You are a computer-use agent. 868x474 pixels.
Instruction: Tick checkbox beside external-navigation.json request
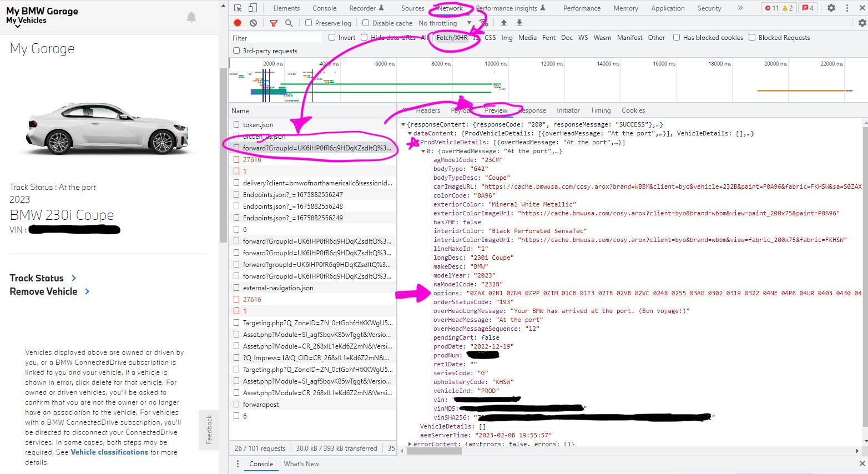(x=237, y=288)
